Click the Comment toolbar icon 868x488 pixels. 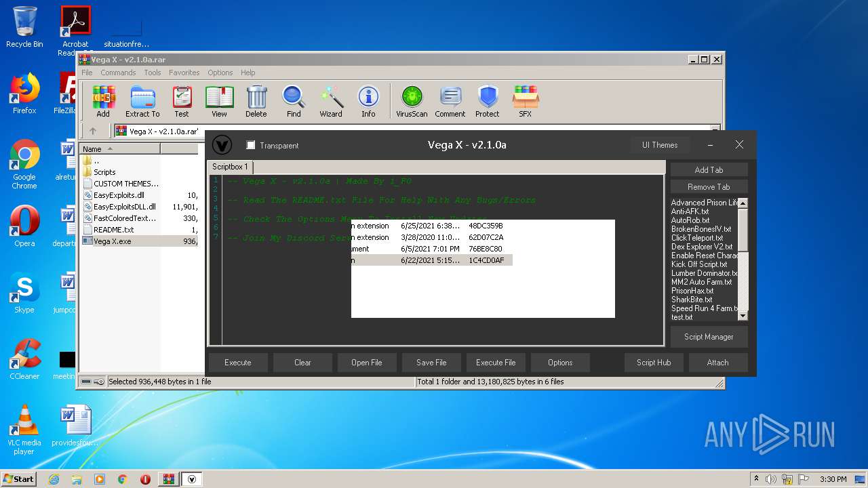coord(450,102)
